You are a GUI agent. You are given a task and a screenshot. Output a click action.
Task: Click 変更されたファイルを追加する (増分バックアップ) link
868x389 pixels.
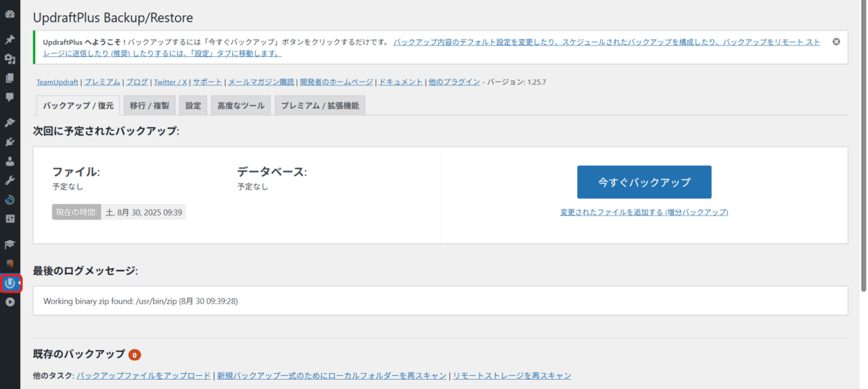coord(644,213)
